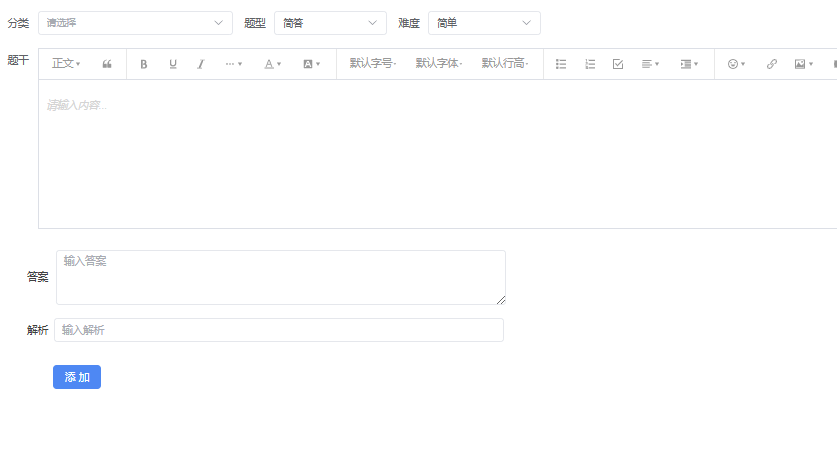This screenshot has height=458, width=837.
Task: Open the text color picker
Action: click(x=272, y=64)
